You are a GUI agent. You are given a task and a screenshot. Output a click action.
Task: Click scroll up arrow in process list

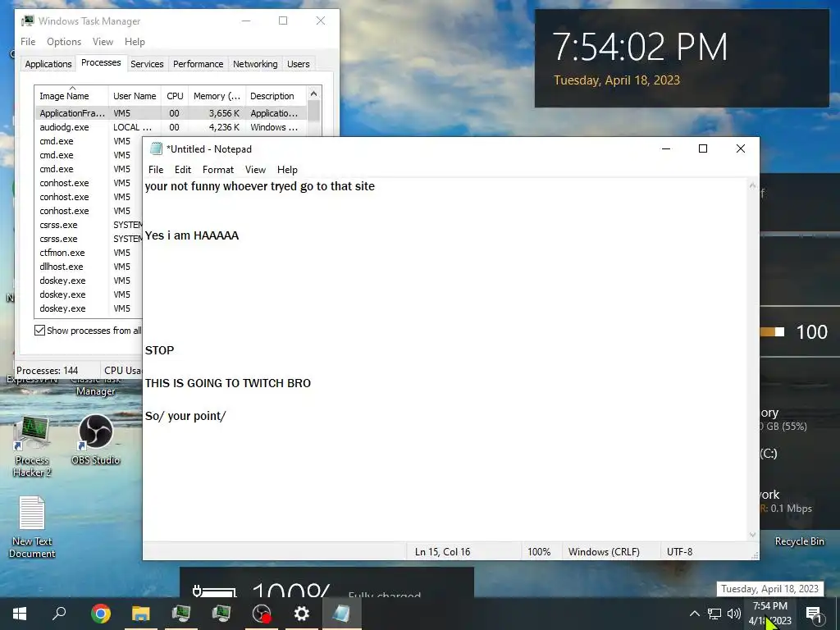point(314,94)
